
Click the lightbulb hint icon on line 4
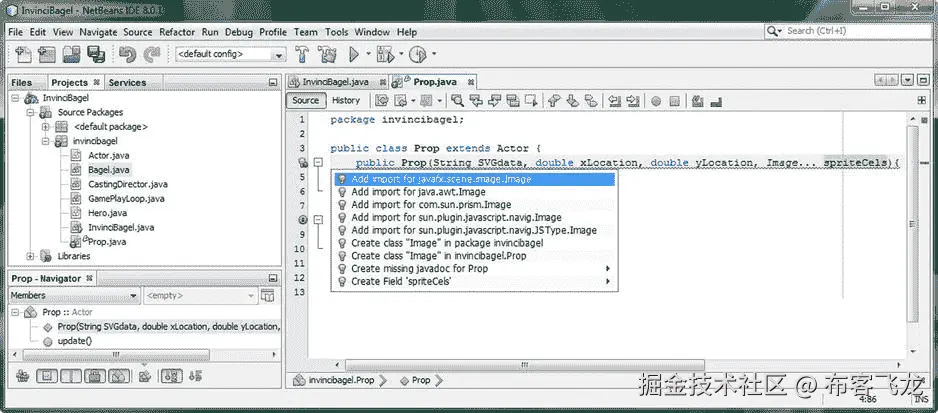[x=303, y=162]
